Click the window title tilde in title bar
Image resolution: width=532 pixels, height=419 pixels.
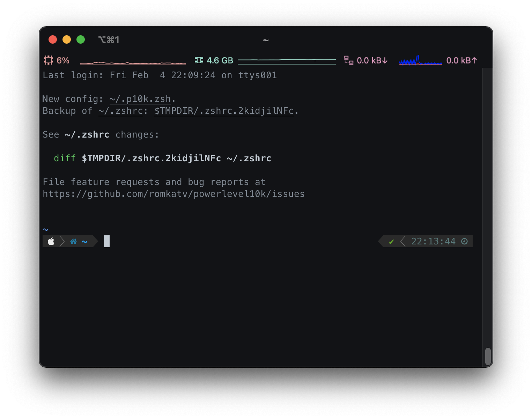click(x=266, y=40)
